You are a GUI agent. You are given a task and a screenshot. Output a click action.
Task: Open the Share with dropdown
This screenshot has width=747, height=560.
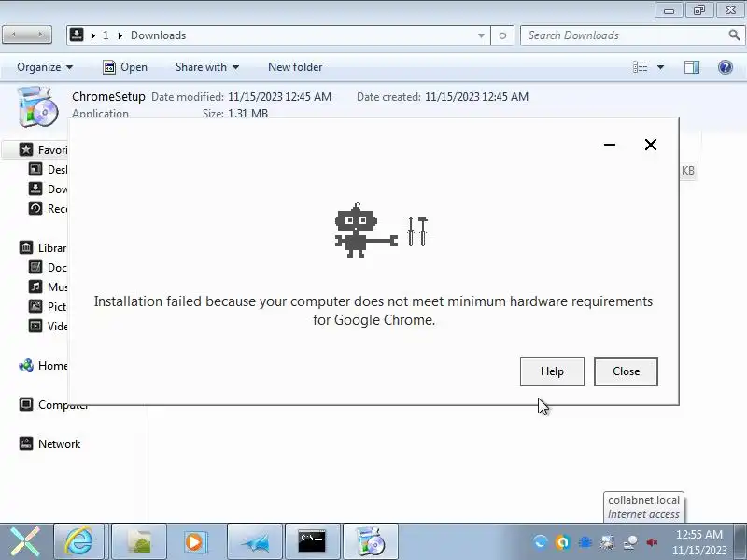[206, 67]
